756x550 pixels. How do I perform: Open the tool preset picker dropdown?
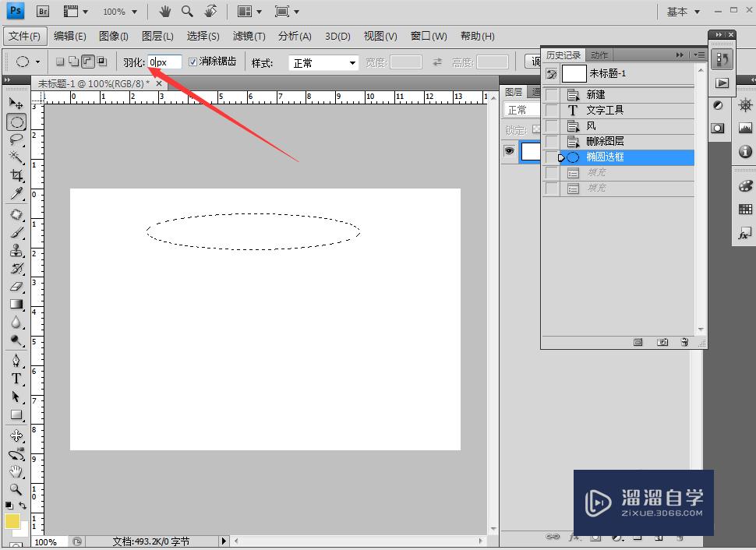click(x=37, y=62)
